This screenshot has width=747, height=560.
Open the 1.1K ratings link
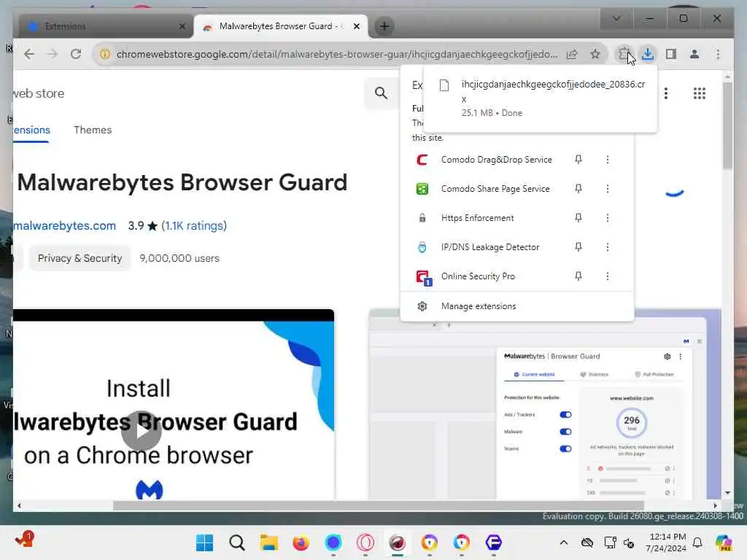point(194,226)
